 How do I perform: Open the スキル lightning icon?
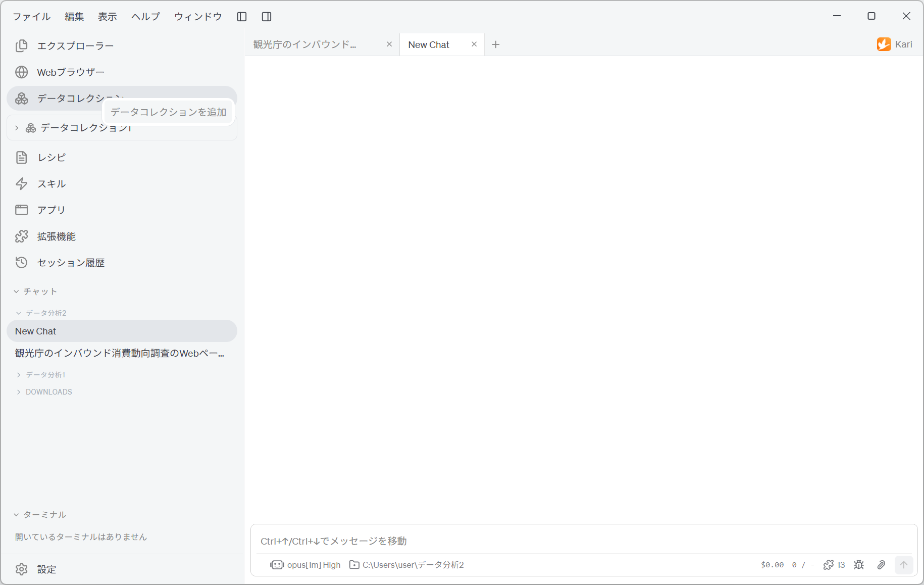pos(22,184)
